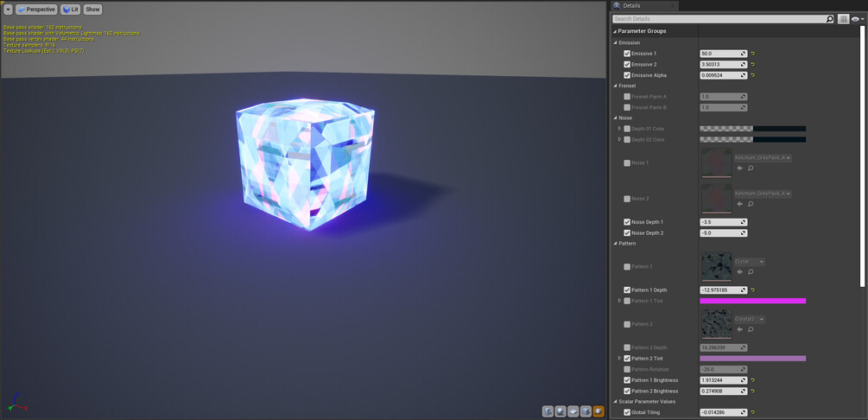Open Crytal texture dropdown for Pattern 1
This screenshot has height=420, width=868.
click(x=750, y=262)
